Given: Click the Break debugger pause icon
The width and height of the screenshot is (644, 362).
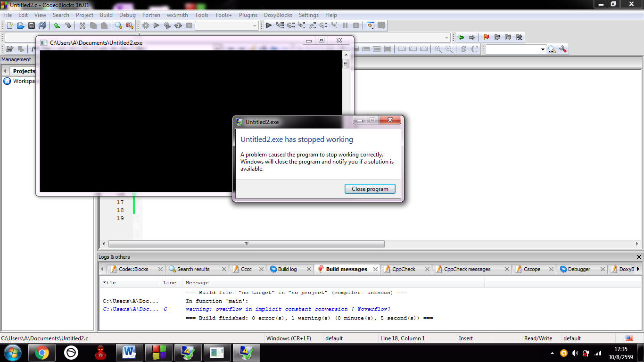Looking at the screenshot, I should (x=345, y=25).
